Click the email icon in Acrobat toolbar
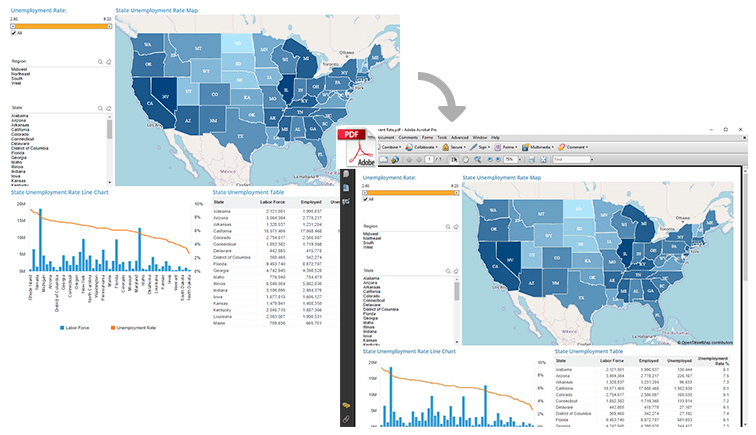756x435 pixels. tap(384, 160)
